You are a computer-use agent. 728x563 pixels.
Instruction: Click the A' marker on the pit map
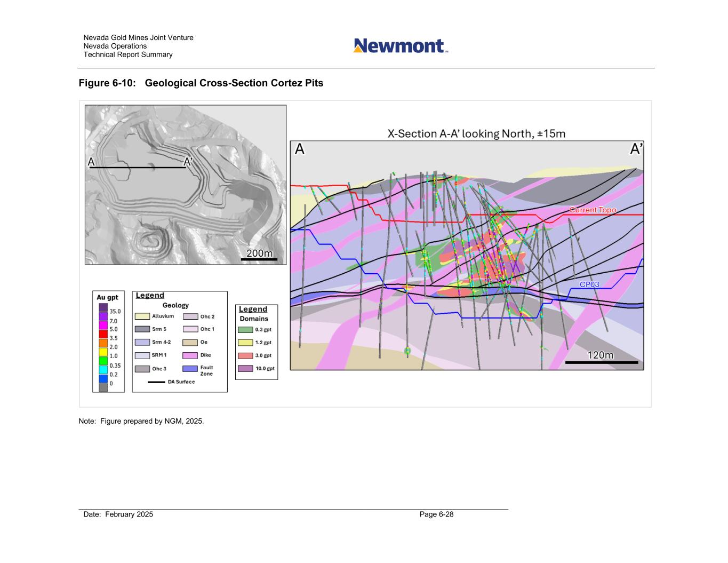click(x=188, y=162)
